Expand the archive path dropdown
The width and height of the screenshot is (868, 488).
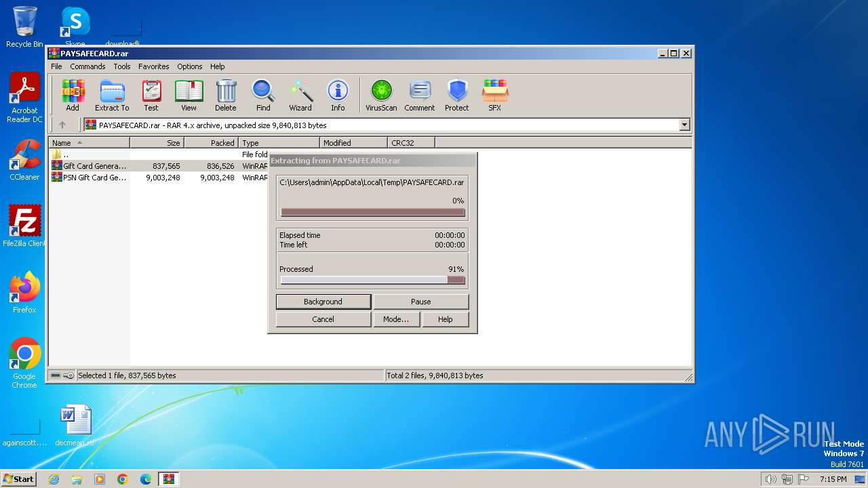[x=684, y=125]
